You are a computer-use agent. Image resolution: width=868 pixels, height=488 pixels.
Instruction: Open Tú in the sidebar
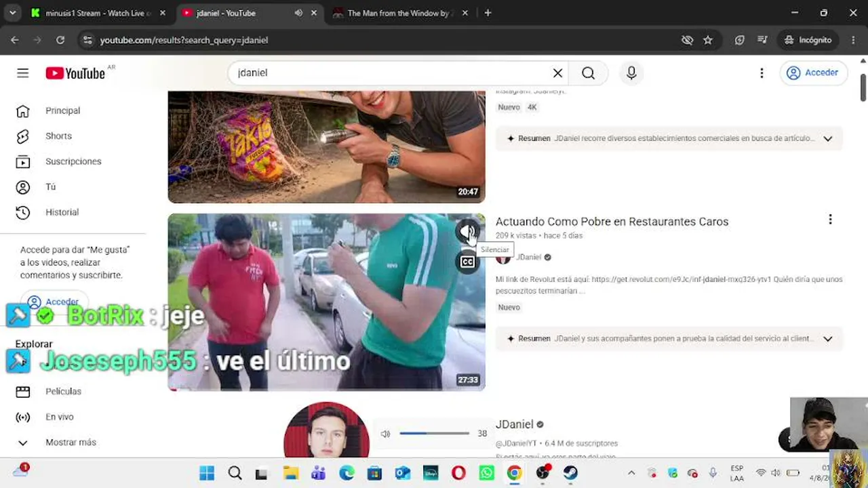51,187
